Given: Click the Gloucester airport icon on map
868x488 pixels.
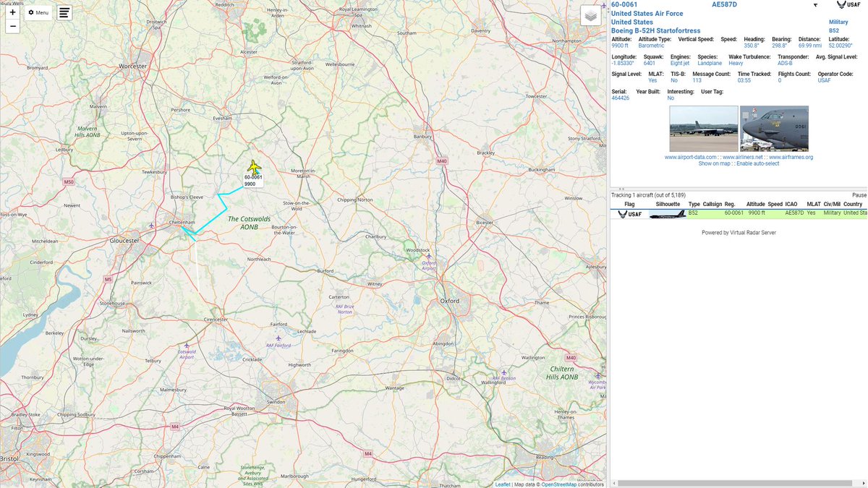Looking at the screenshot, I should click(x=151, y=226).
